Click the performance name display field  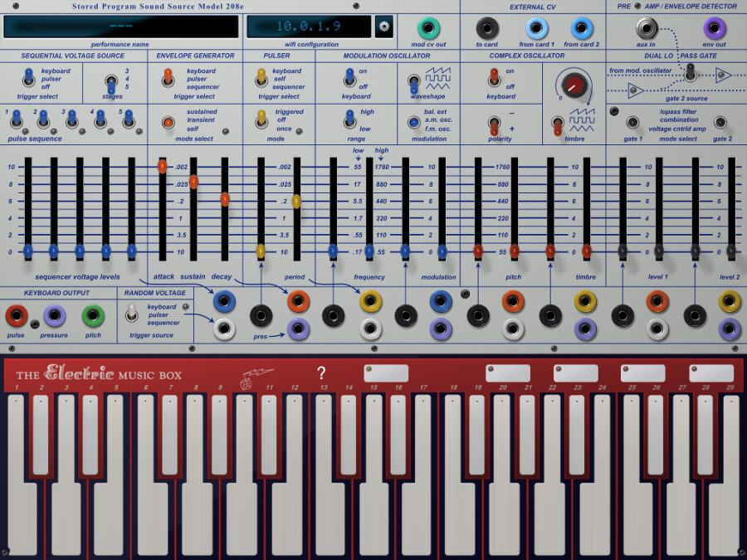pos(121,27)
